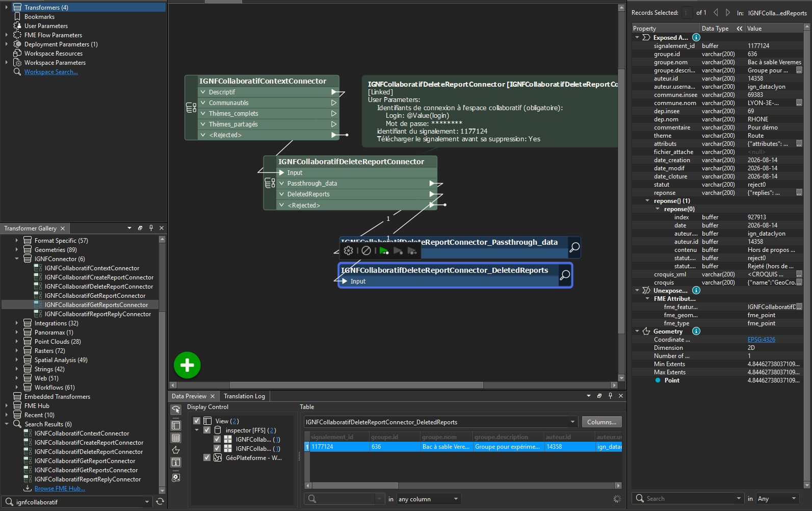Select User Parameters in Navigator
Screen dimensions: 812x511
click(x=46, y=25)
